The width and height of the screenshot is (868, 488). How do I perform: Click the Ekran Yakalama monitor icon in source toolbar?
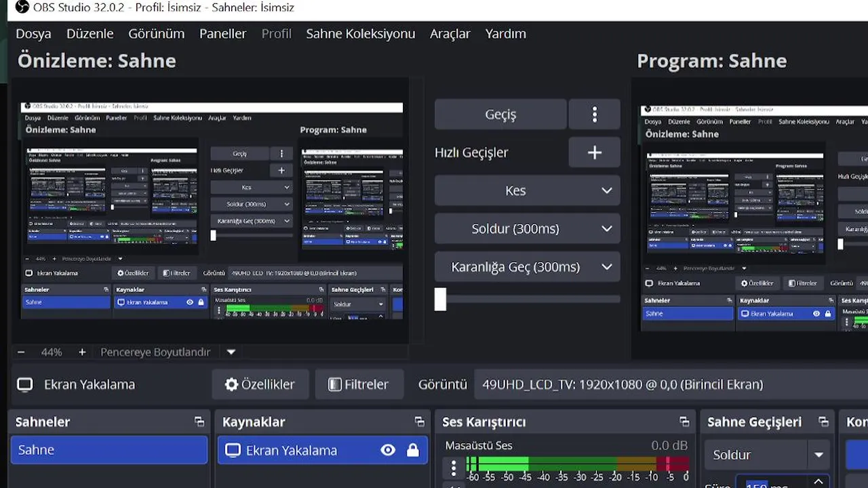pos(25,385)
